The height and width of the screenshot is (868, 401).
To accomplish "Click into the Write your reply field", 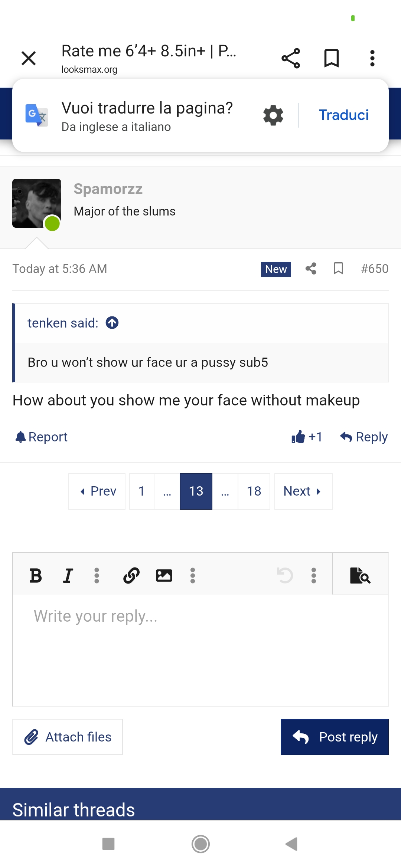I will (200, 650).
